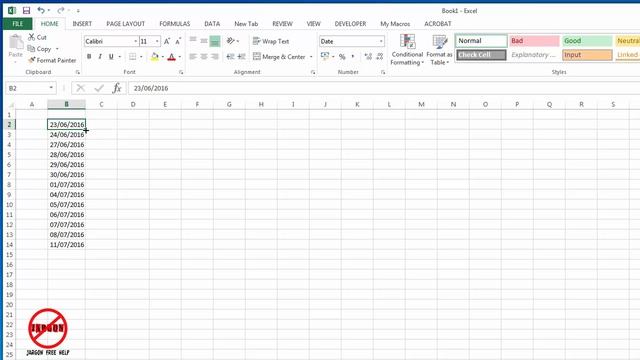Apply fill color bucket
The width and height of the screenshot is (640, 360).
pos(154,56)
